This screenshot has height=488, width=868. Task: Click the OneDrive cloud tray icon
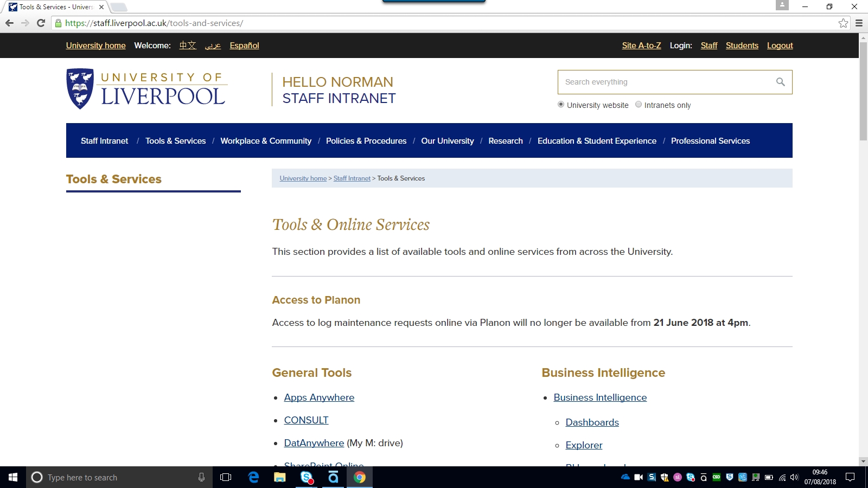pos(626,477)
